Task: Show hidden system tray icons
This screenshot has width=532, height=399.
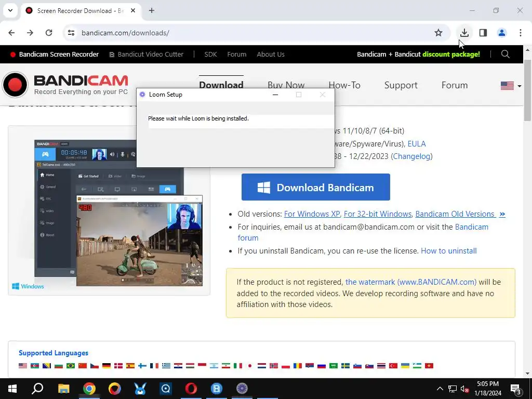Action: [440, 389]
